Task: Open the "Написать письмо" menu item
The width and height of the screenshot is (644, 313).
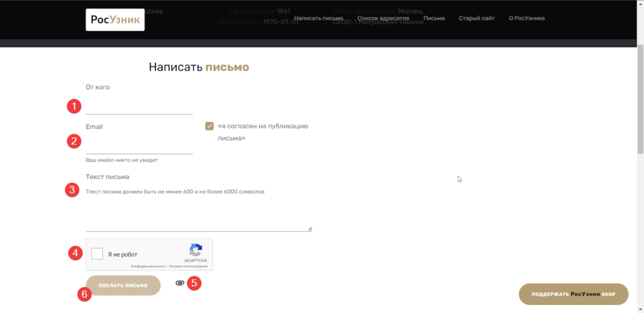Action: coord(318,18)
